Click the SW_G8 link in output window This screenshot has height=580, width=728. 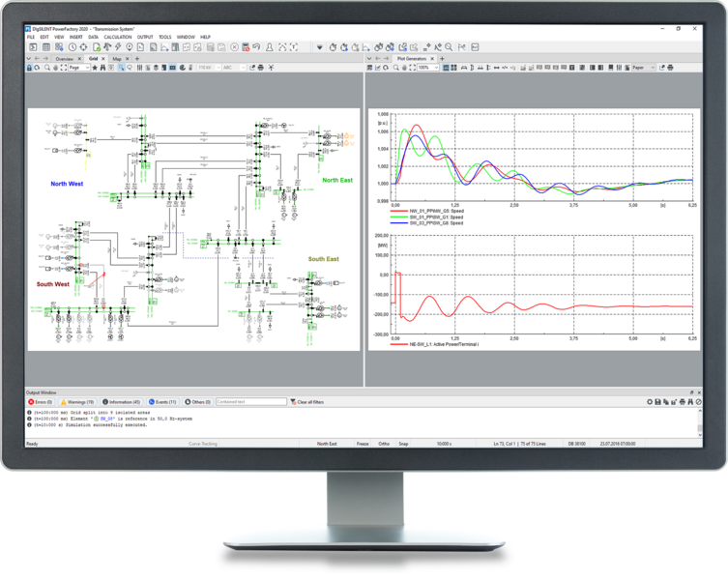click(x=106, y=419)
